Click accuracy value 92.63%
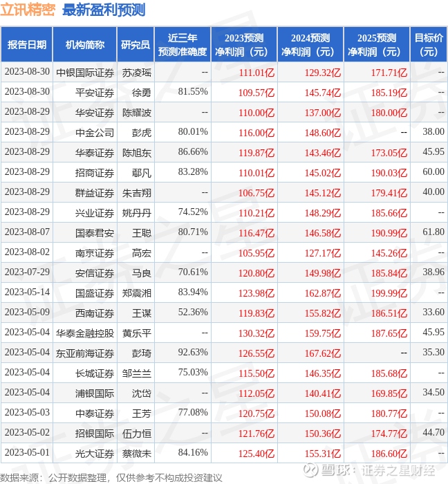 coord(193,353)
